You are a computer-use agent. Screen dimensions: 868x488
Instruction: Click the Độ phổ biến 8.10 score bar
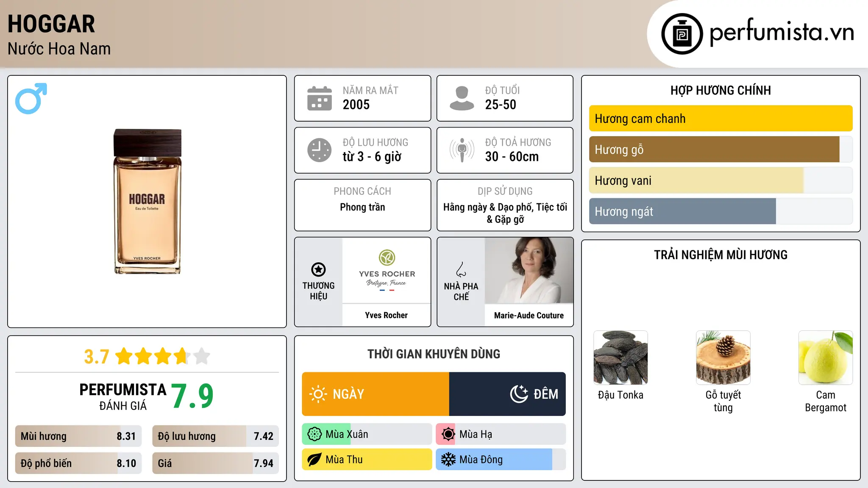pos(78,463)
